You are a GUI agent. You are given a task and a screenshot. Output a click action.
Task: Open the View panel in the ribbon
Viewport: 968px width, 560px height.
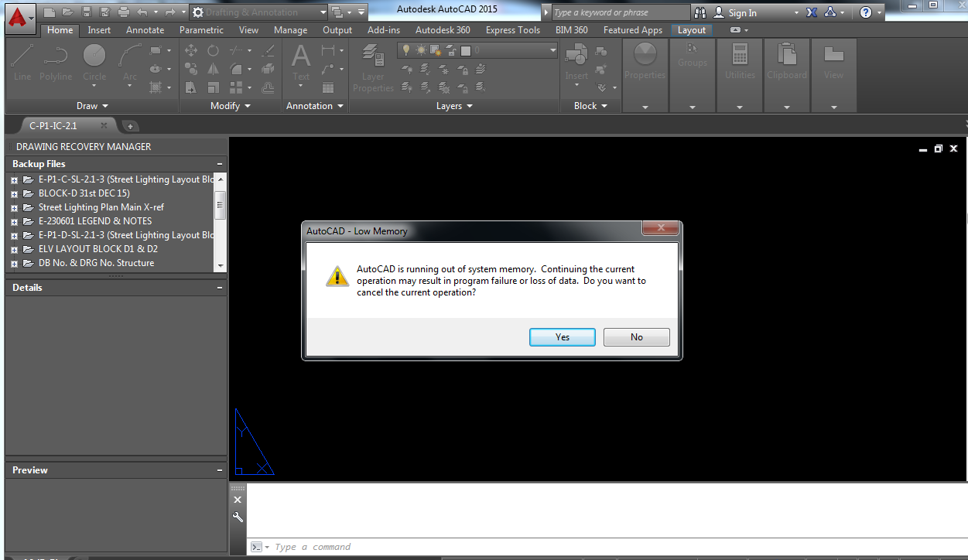(x=833, y=62)
